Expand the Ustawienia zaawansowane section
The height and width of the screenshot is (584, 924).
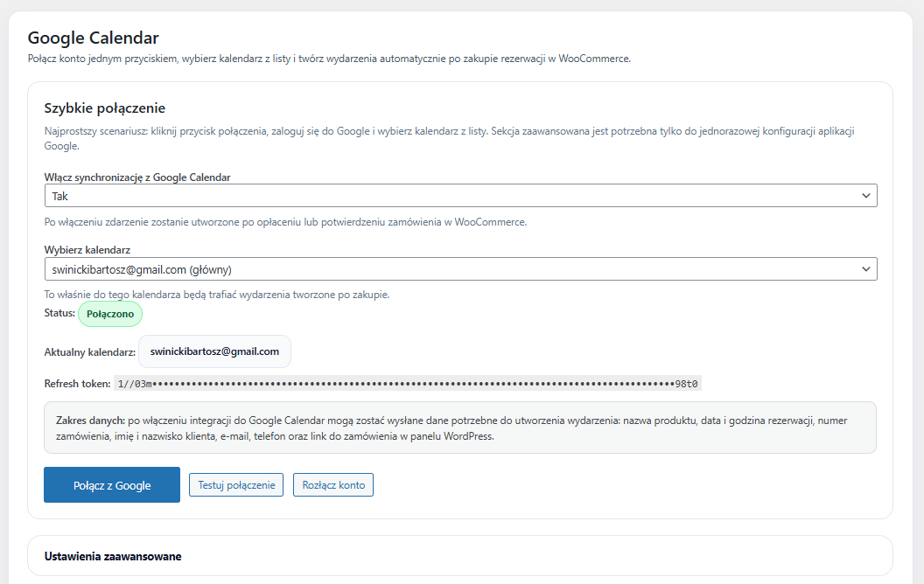point(460,556)
